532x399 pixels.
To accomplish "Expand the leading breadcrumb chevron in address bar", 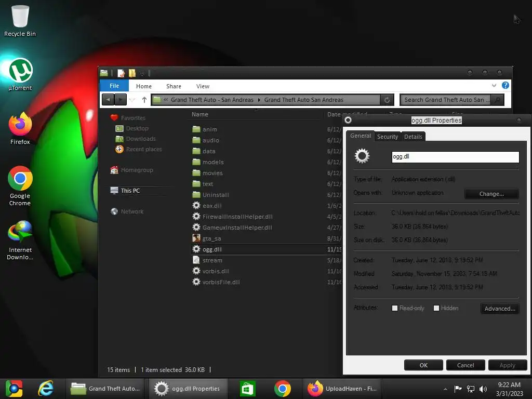I will [166, 100].
